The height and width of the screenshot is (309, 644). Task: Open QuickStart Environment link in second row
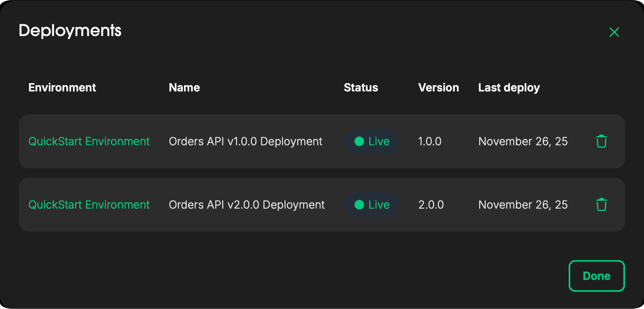pos(89,205)
